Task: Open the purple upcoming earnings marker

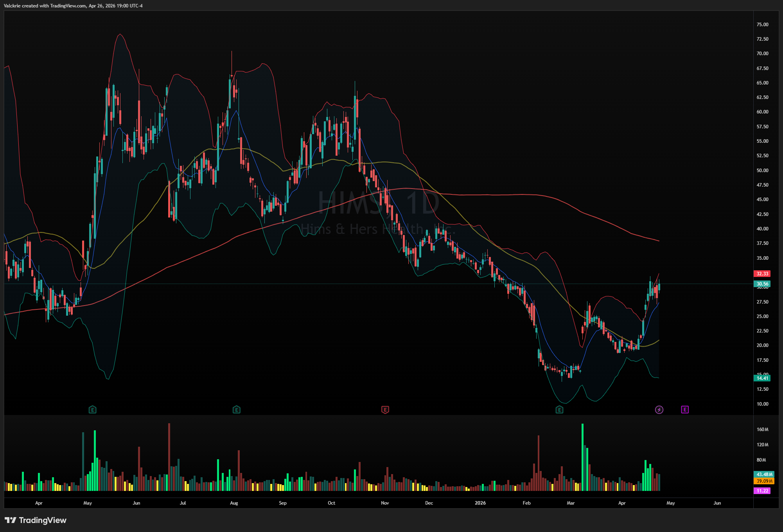Action: [x=685, y=410]
